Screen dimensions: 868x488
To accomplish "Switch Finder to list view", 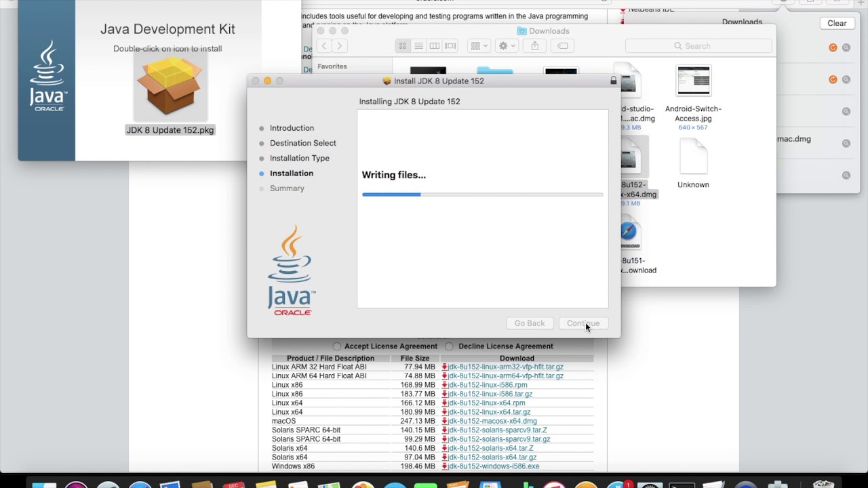I will point(418,45).
